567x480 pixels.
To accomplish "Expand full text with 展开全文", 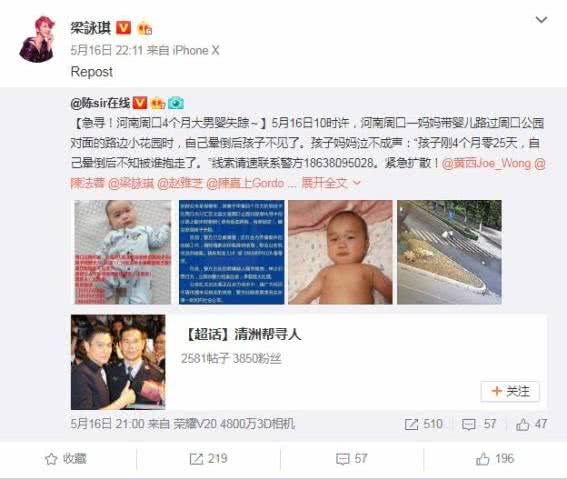I will click(x=331, y=183).
